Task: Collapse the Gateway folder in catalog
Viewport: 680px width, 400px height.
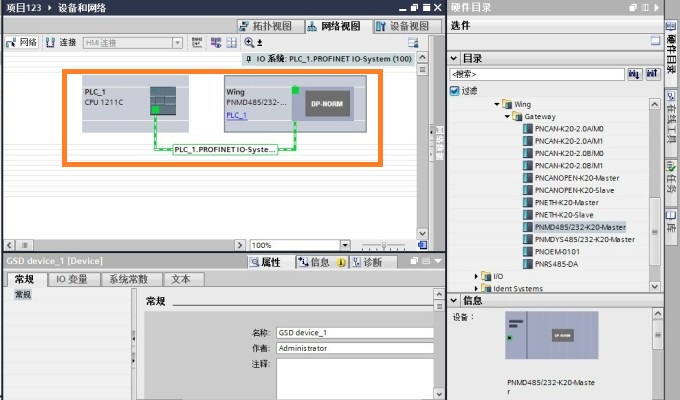Action: (507, 116)
